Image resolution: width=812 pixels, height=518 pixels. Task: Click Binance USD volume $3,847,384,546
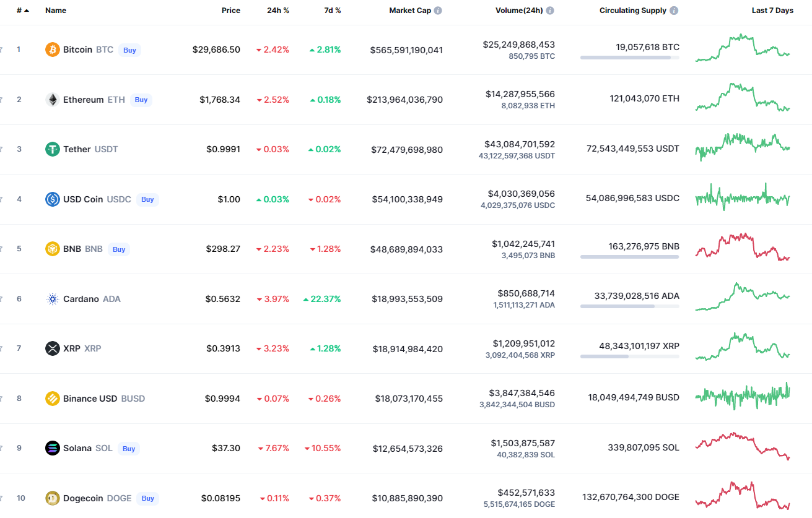click(x=522, y=393)
